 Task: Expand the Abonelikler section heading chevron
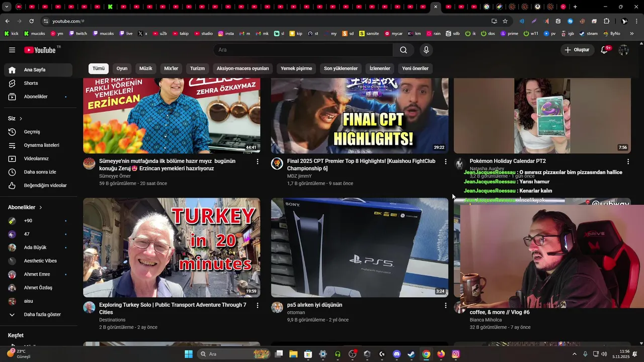(x=41, y=207)
